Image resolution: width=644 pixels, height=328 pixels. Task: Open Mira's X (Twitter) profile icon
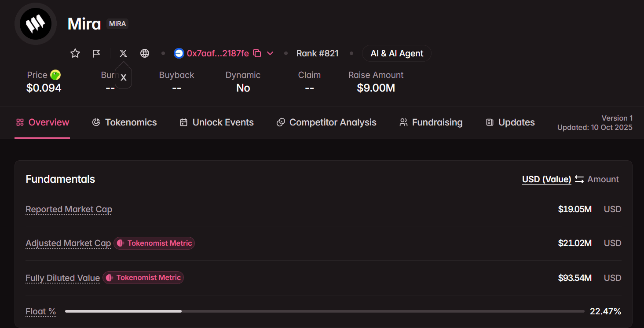coord(123,53)
